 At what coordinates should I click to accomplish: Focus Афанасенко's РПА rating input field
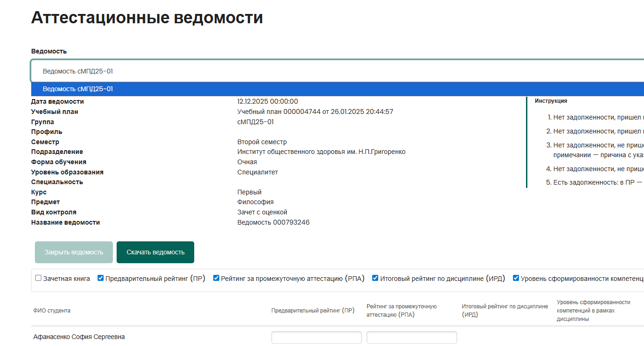412,337
